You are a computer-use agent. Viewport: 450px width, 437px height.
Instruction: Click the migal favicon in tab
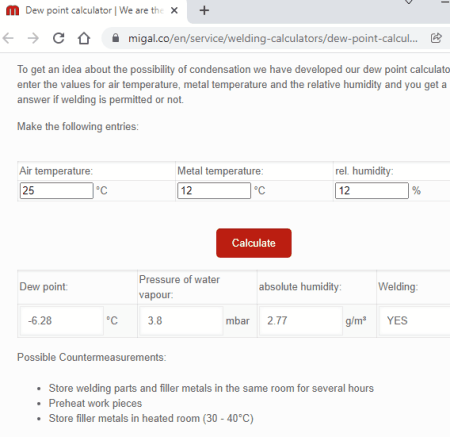pyautogui.click(x=13, y=11)
